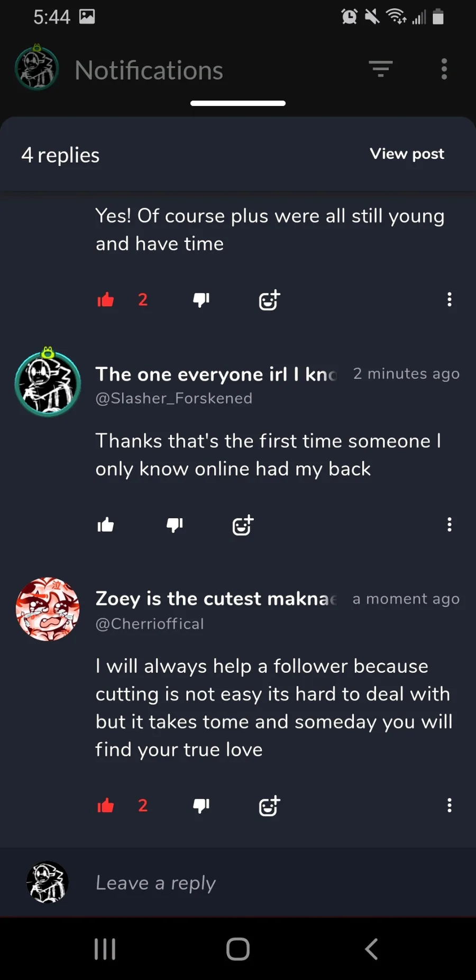Viewport: 476px width, 980px height.
Task: Like the "had my back" reply
Action: click(x=106, y=525)
